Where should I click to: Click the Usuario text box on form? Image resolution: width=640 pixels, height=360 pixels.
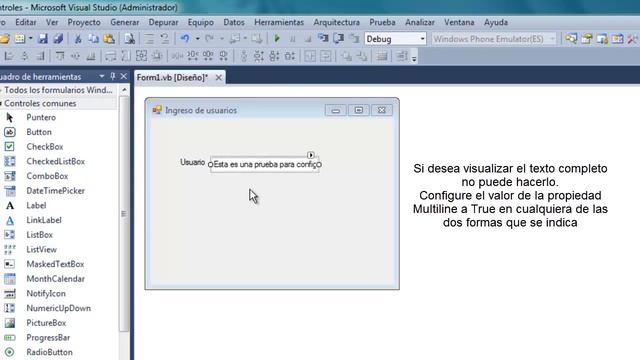pyautogui.click(x=264, y=164)
